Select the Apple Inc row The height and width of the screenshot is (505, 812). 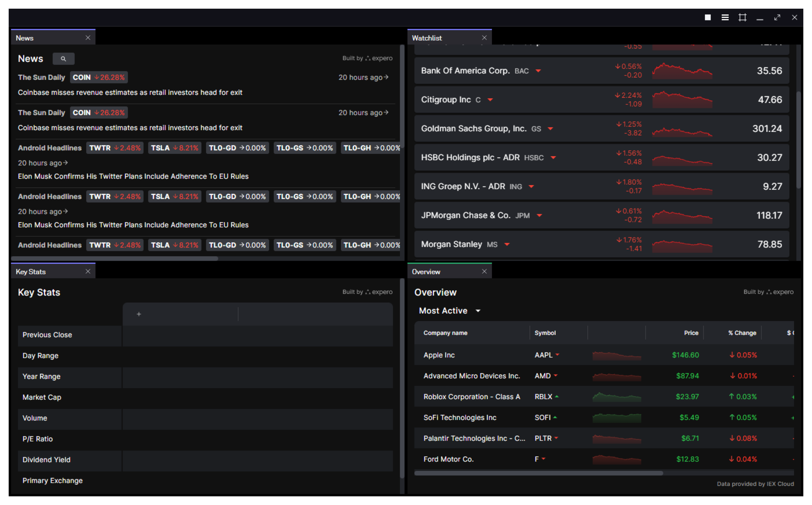point(604,355)
